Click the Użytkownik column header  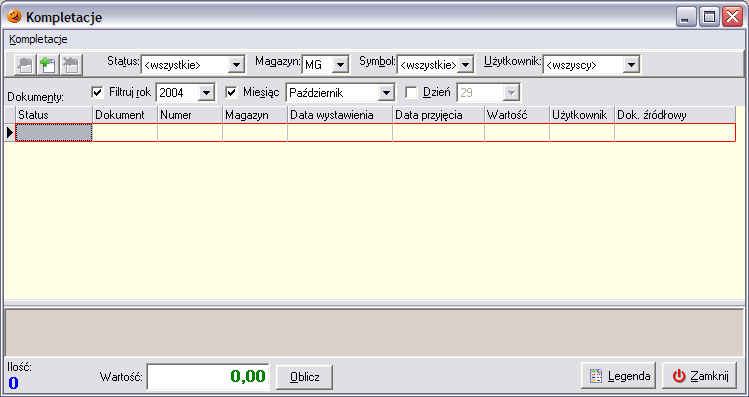[x=582, y=115]
